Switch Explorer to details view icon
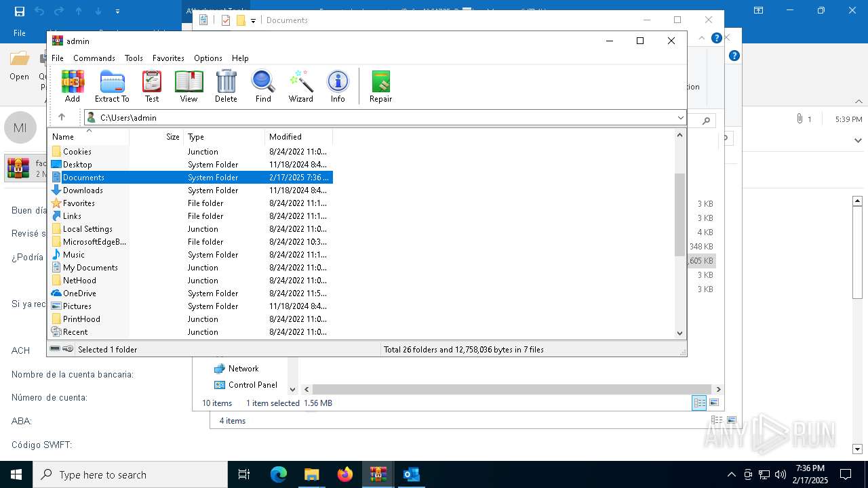This screenshot has height=488, width=868. click(699, 403)
